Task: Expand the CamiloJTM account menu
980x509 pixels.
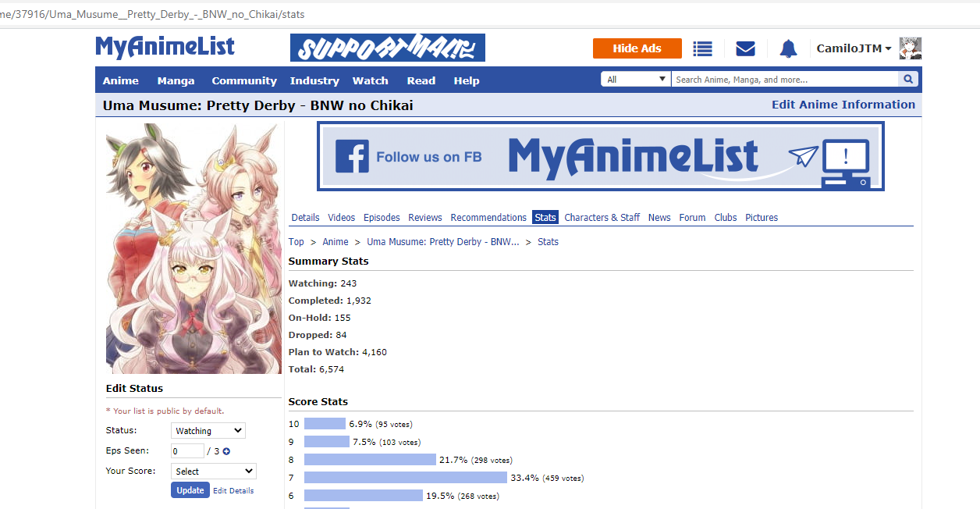Action: tap(854, 48)
